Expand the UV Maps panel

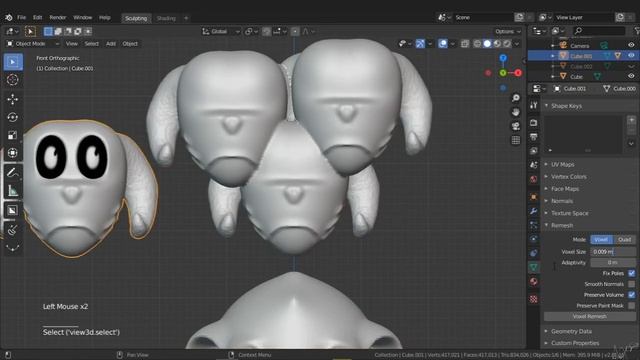coord(562,164)
